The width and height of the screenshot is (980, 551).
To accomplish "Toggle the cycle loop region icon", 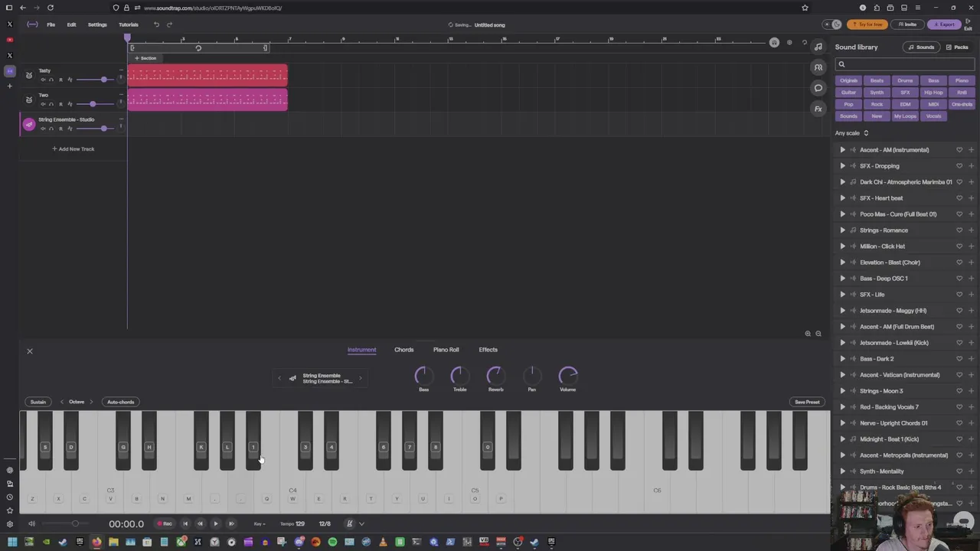I will click(x=198, y=48).
